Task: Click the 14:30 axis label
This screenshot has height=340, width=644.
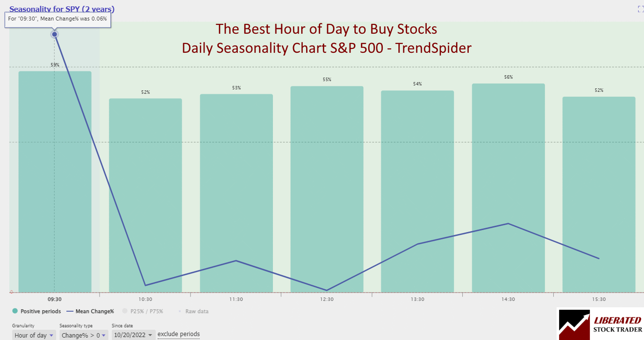Action: (508, 299)
